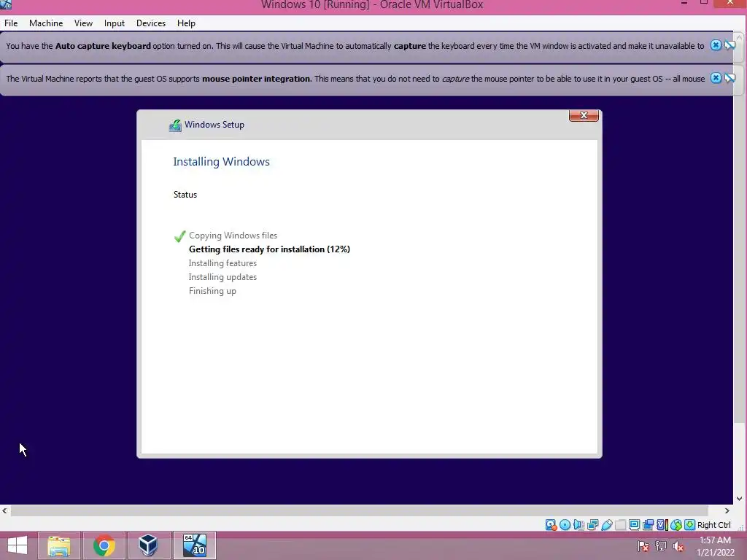Open the File menu

click(11, 23)
